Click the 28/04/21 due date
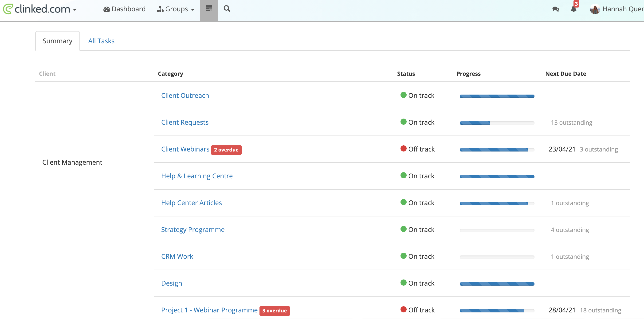 coord(562,310)
